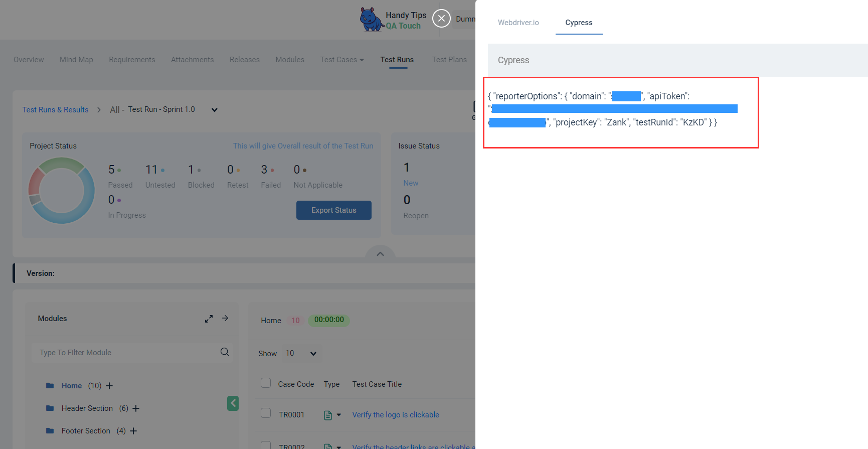This screenshot has height=449, width=868.
Task: Click the Passed count label
Action: point(120,185)
